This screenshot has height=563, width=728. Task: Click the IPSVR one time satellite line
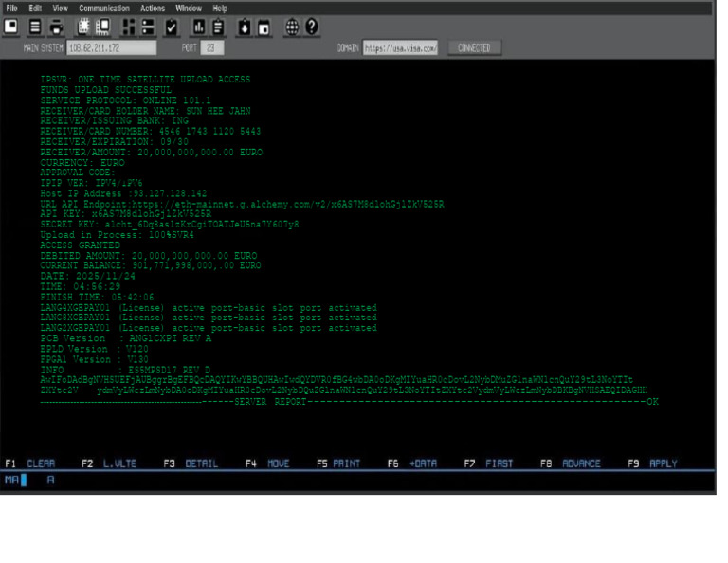(145, 80)
